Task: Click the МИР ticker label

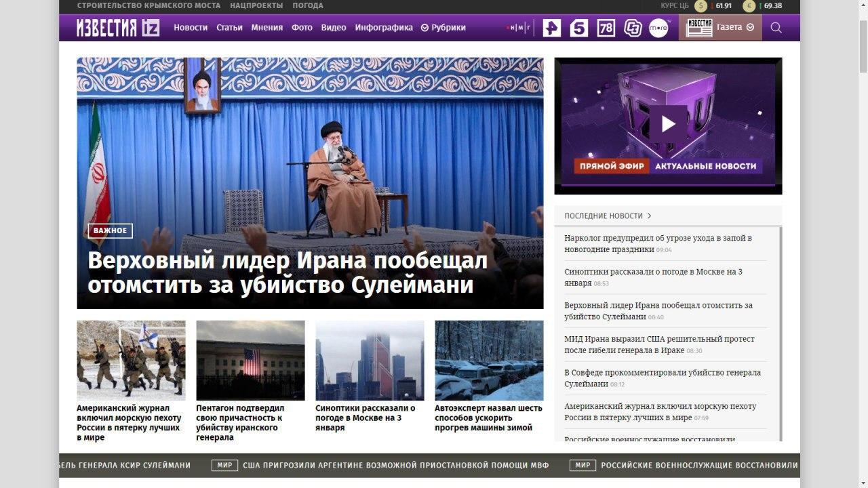Action: (x=224, y=466)
